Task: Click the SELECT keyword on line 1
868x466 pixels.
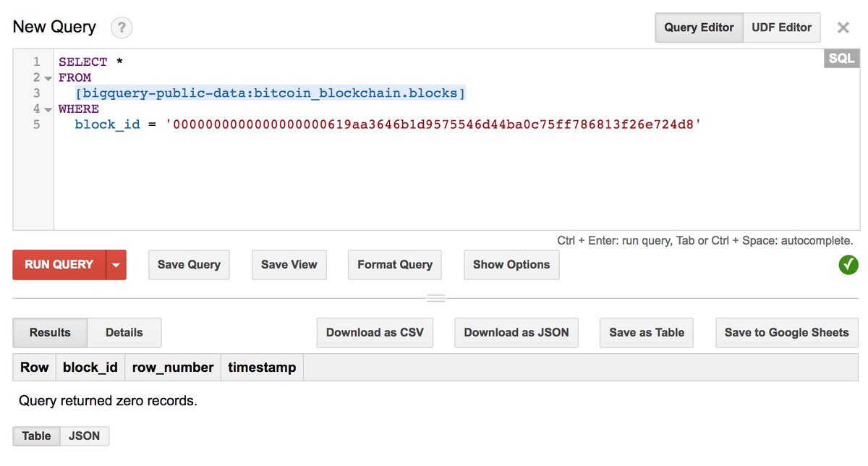Action: pyautogui.click(x=82, y=62)
